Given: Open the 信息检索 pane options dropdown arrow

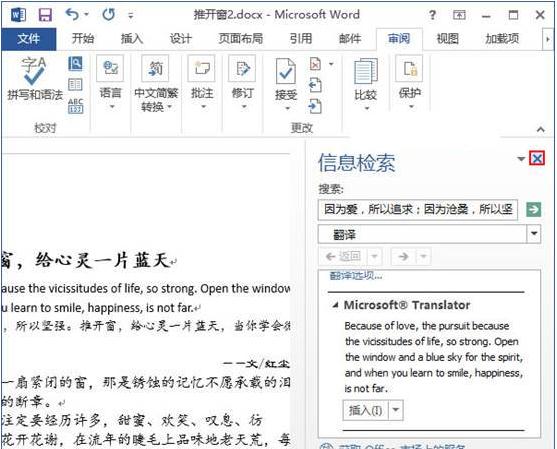Looking at the screenshot, I should [x=521, y=159].
